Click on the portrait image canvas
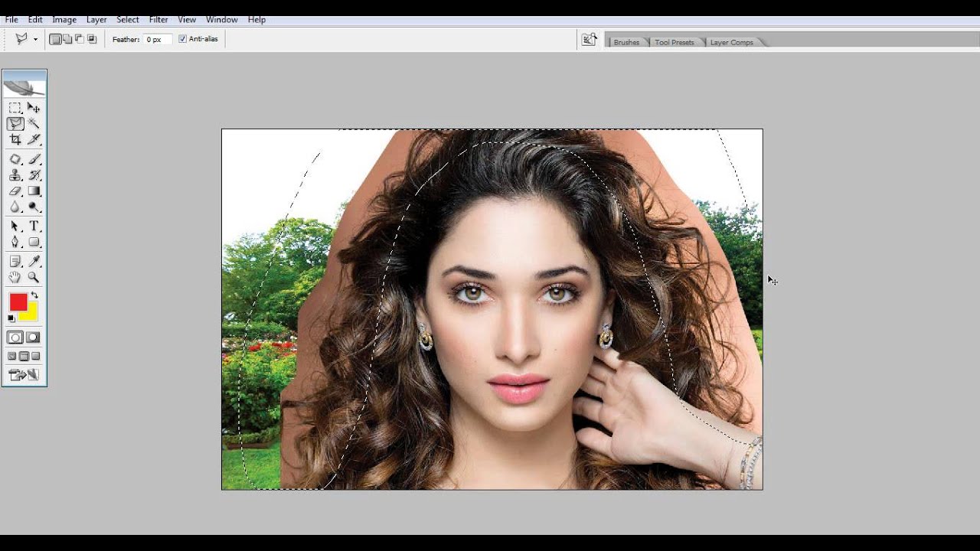This screenshot has height=551, width=980. click(492, 309)
